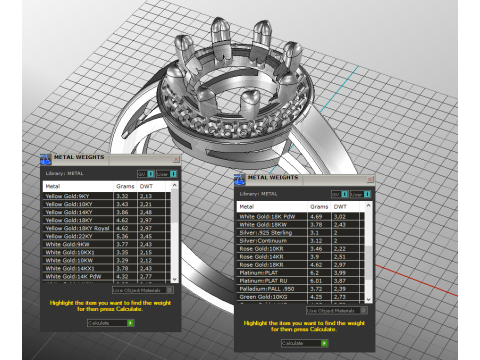Click the 5.36 grams value for Yellow Gold:22KY
Image resolution: width=480 pixels, height=360 pixels.
pos(122,236)
